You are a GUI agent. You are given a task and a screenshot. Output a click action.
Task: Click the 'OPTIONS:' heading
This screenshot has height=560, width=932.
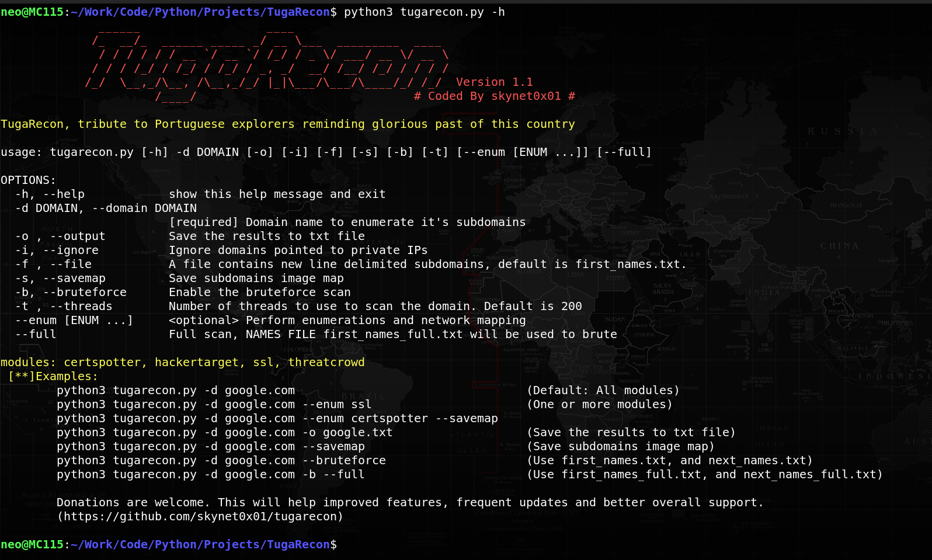[29, 180]
